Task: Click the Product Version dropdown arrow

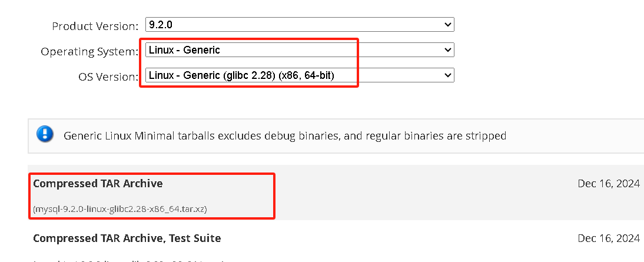Action: tap(448, 25)
